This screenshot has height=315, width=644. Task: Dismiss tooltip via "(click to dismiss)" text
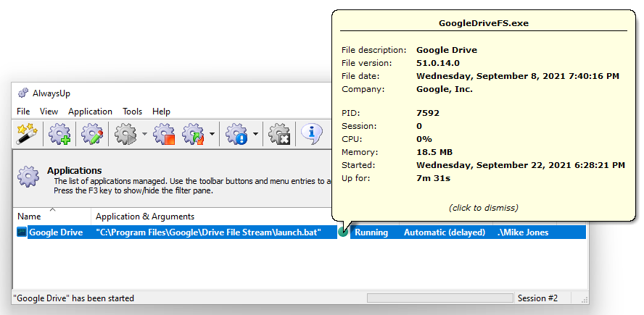[484, 208]
